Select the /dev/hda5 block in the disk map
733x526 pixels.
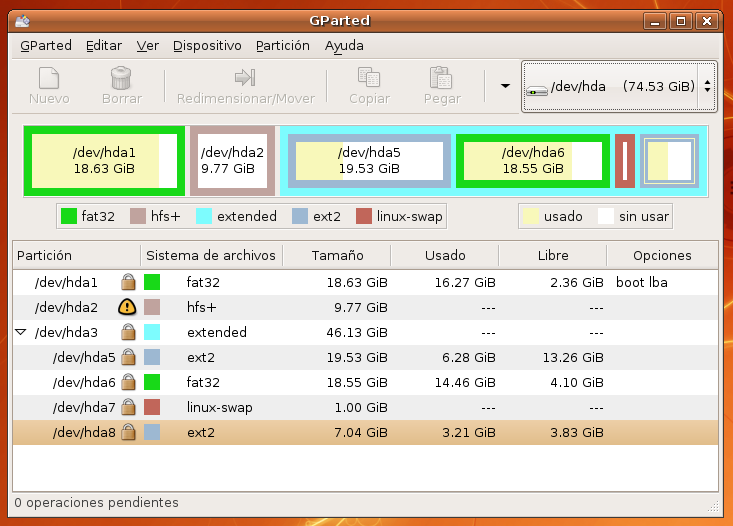tap(369, 160)
